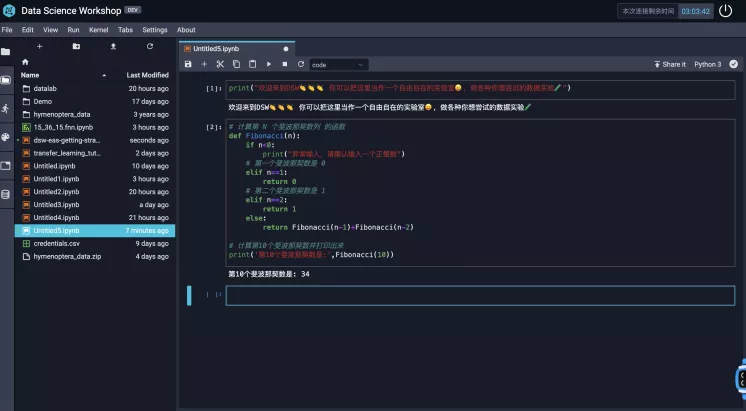Open the file browser sidebar icon
The height and width of the screenshot is (411, 746).
(x=6, y=51)
